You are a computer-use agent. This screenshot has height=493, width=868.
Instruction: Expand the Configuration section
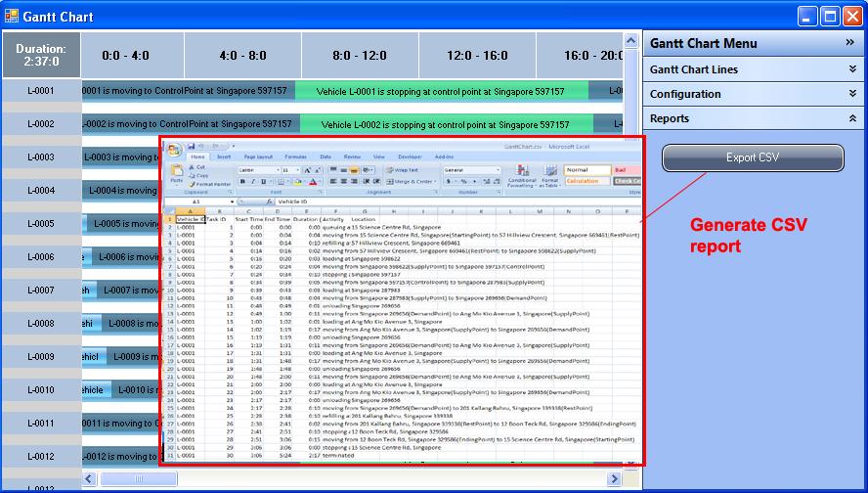[852, 94]
